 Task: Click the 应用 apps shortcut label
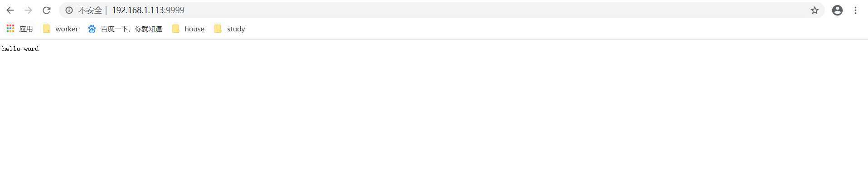pyautogui.click(x=26, y=29)
